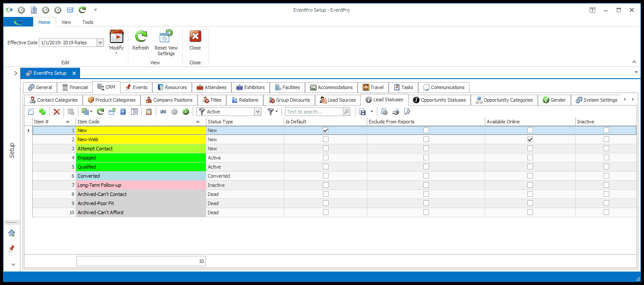Check Is Default for Attempt Contact row
644x285 pixels.
coord(325,149)
